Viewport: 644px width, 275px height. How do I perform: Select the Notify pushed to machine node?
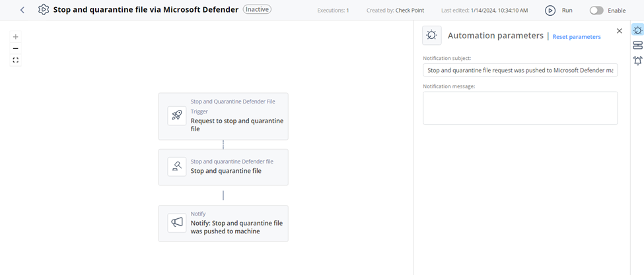click(x=223, y=224)
